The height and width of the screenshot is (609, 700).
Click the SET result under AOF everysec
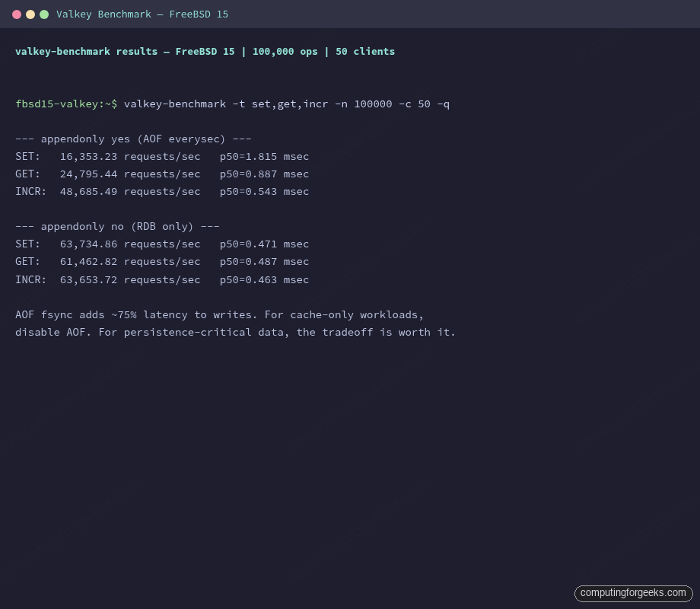(x=162, y=156)
